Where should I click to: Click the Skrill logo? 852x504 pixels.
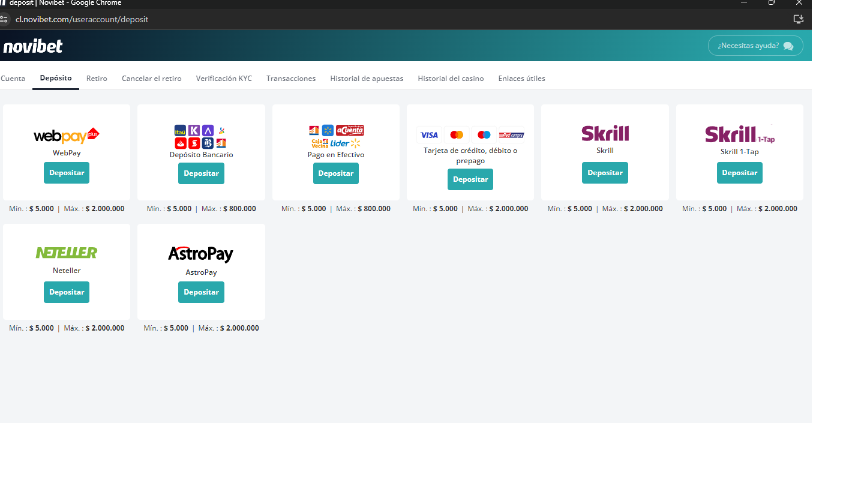[605, 133]
